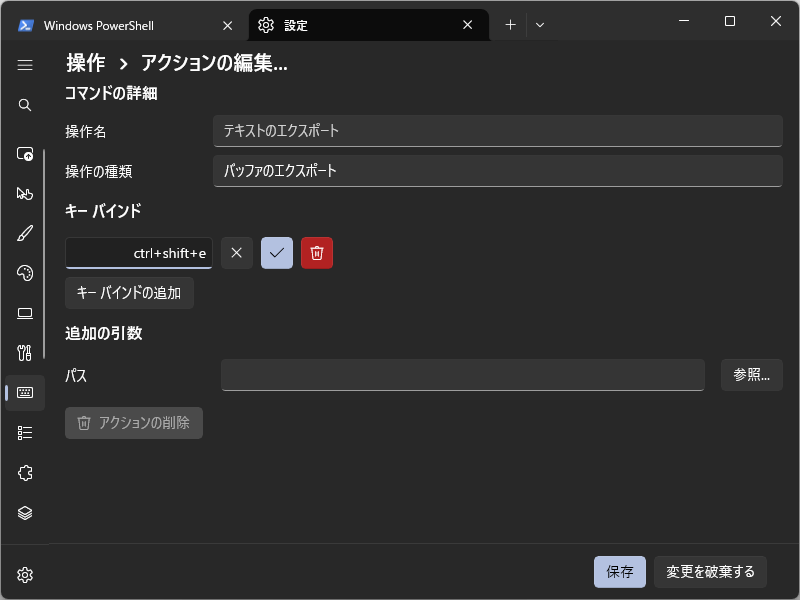Open Startup settings via window icon
The image size is (800, 600).
pyautogui.click(x=25, y=154)
